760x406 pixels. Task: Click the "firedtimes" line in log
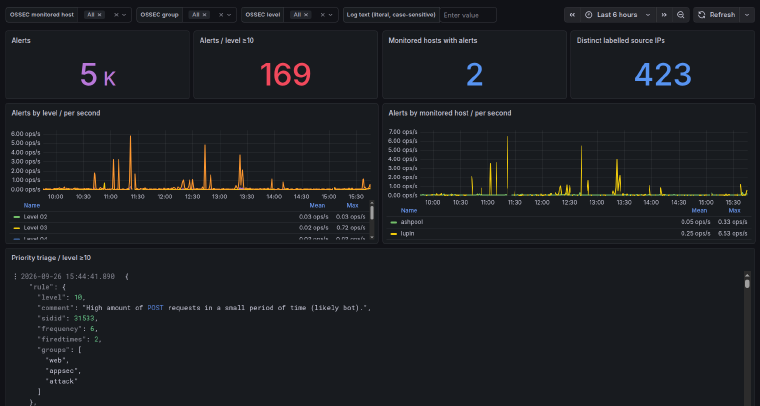[x=69, y=340]
